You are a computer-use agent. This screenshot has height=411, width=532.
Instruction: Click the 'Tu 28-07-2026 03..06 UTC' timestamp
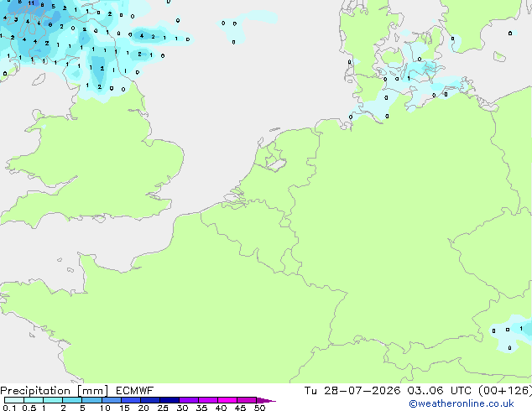(388, 391)
